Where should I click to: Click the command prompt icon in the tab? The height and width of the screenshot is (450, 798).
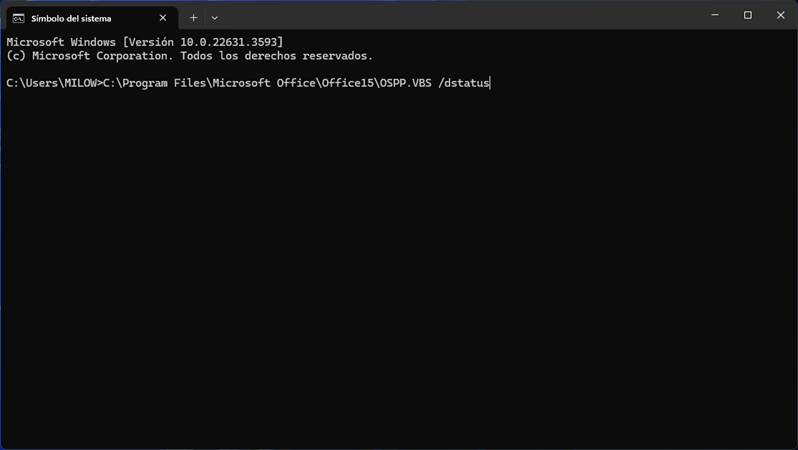click(18, 18)
